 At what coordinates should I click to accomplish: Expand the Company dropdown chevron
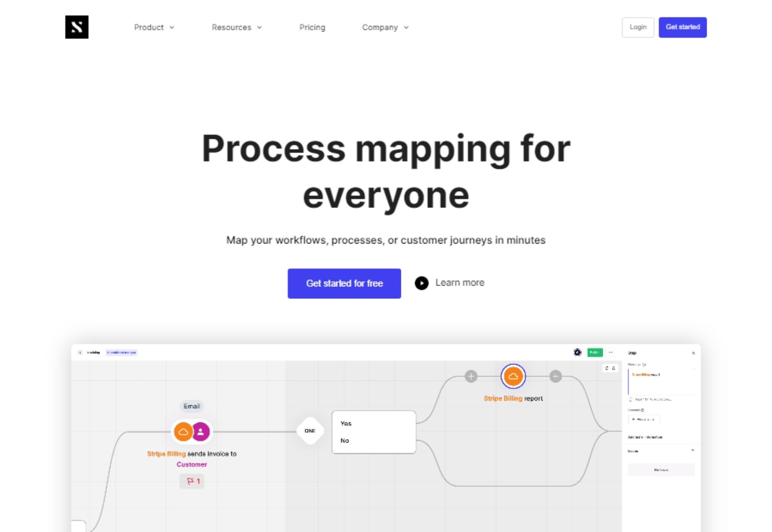pyautogui.click(x=406, y=27)
